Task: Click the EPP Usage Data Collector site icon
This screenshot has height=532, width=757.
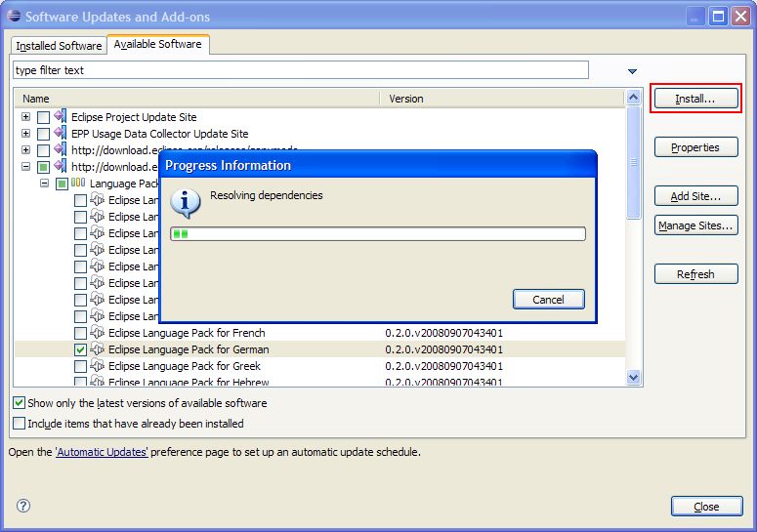Action: 61,133
